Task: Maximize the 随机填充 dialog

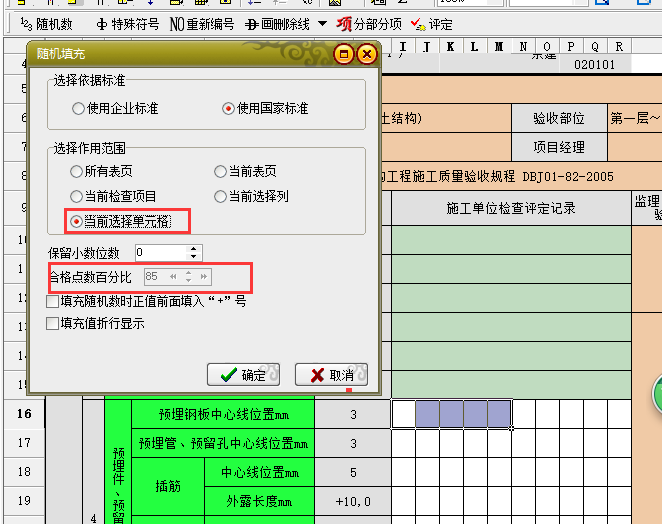Action: tap(344, 54)
